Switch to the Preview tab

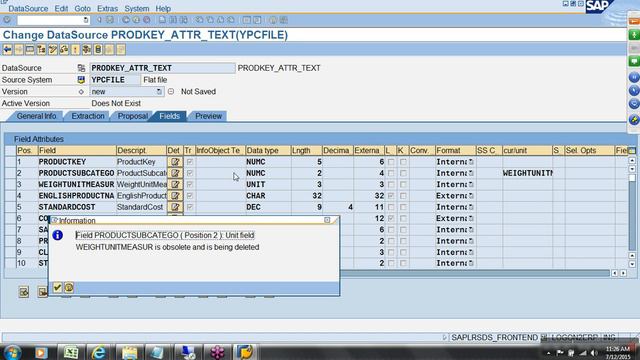tap(208, 116)
